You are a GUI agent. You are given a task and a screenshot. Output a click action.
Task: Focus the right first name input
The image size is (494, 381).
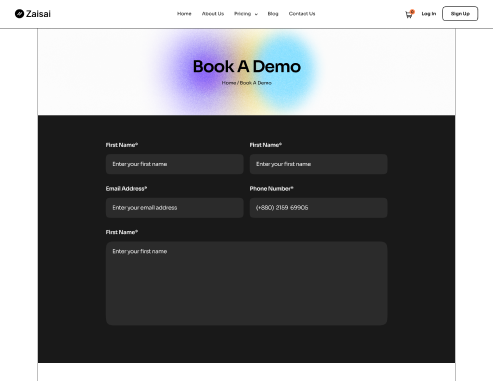point(318,164)
